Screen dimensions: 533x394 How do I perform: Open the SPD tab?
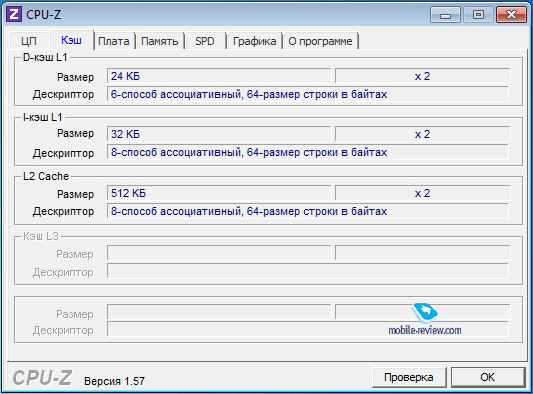205,41
